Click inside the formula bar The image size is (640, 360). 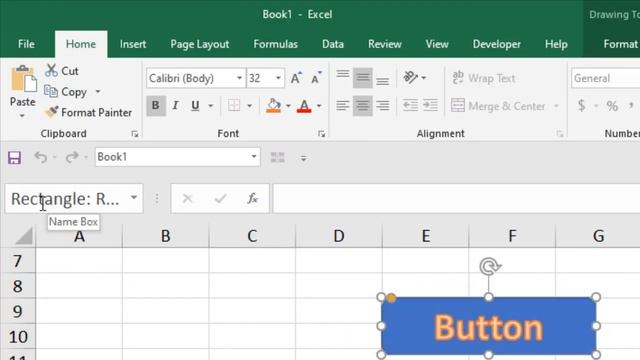tap(456, 198)
